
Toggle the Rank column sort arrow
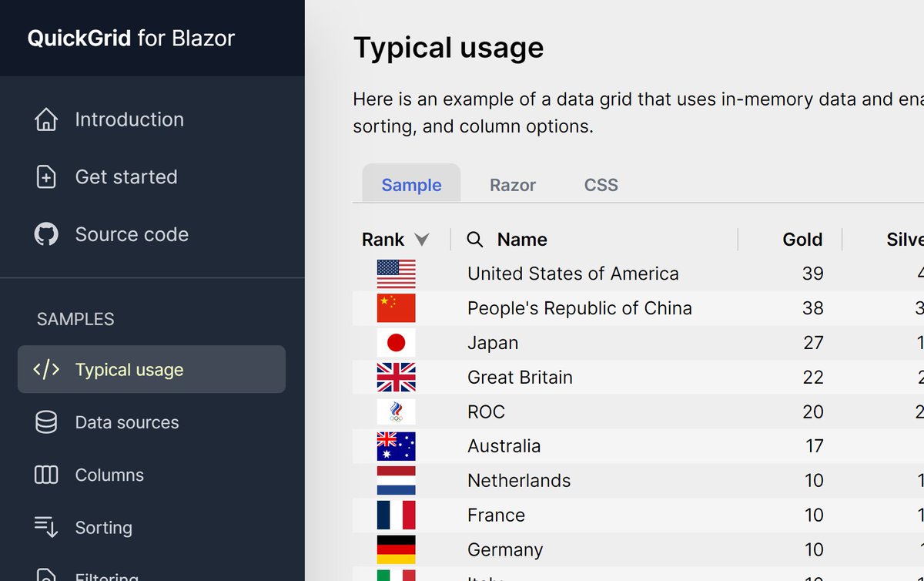coord(422,240)
